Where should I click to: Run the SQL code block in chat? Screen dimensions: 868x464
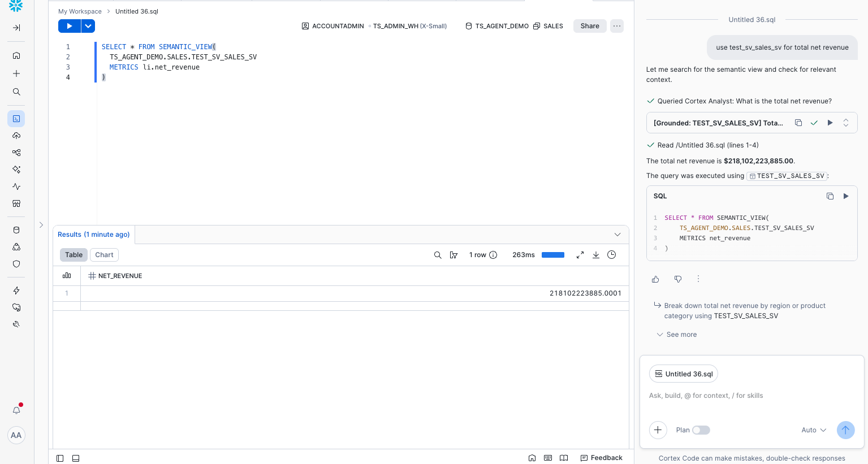click(846, 196)
